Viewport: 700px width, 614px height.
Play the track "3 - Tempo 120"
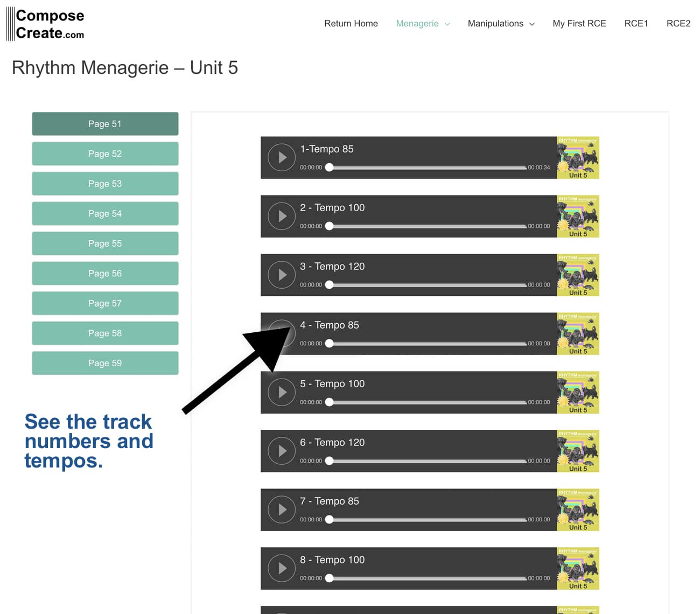click(x=281, y=275)
